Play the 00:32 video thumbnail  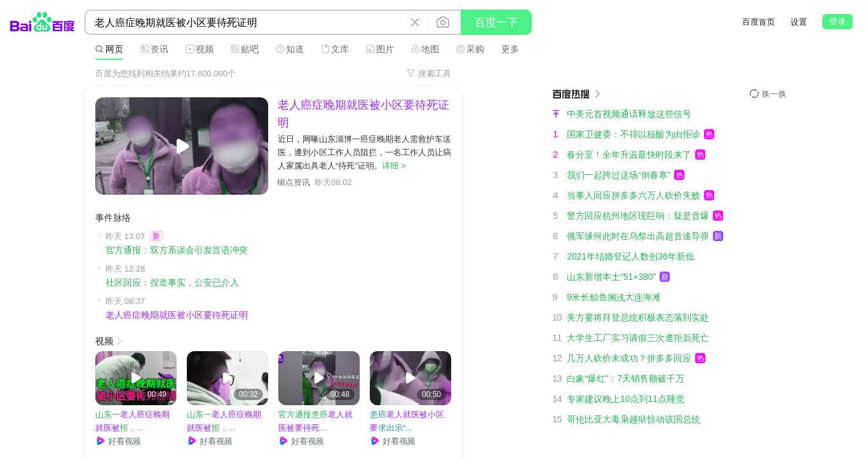tap(227, 378)
